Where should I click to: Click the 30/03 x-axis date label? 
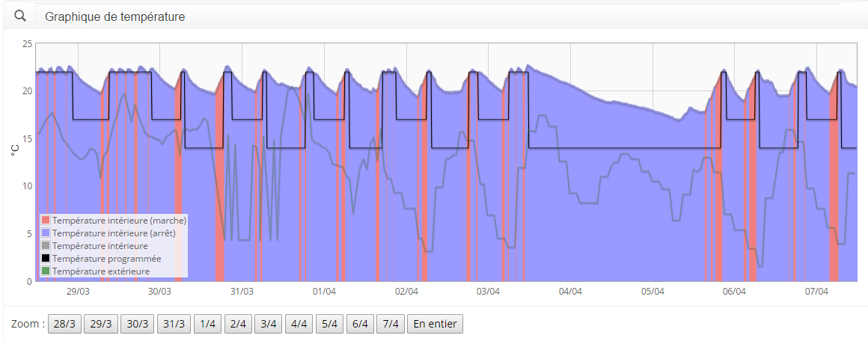[x=160, y=291]
